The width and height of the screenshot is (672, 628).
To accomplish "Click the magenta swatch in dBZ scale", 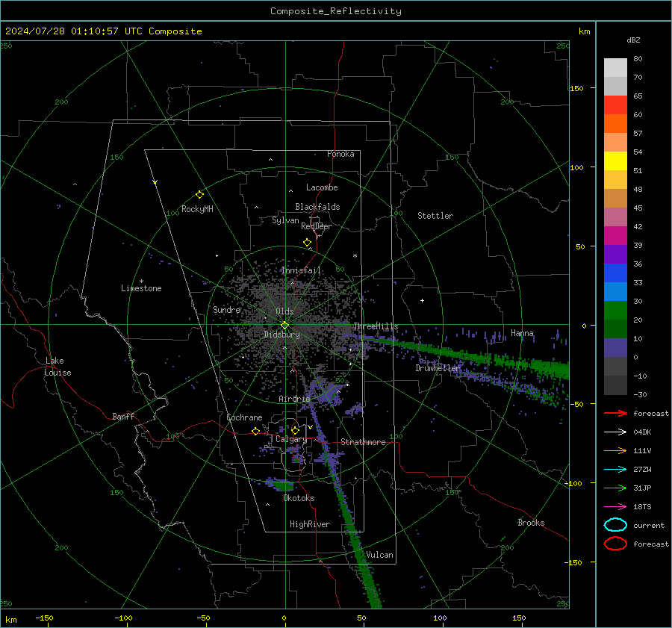I will tap(615, 236).
